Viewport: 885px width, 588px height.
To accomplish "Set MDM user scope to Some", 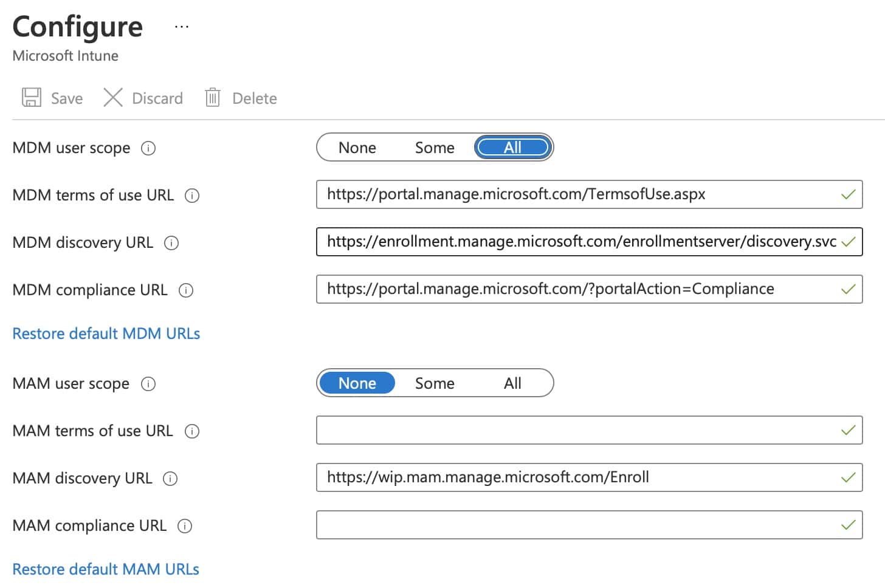I will click(x=435, y=148).
